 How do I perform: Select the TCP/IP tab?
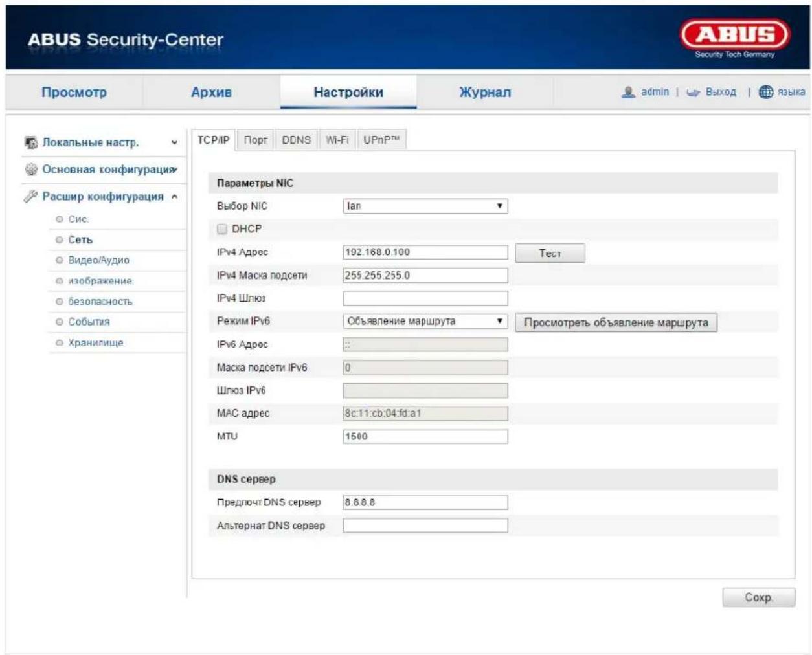pos(214,140)
